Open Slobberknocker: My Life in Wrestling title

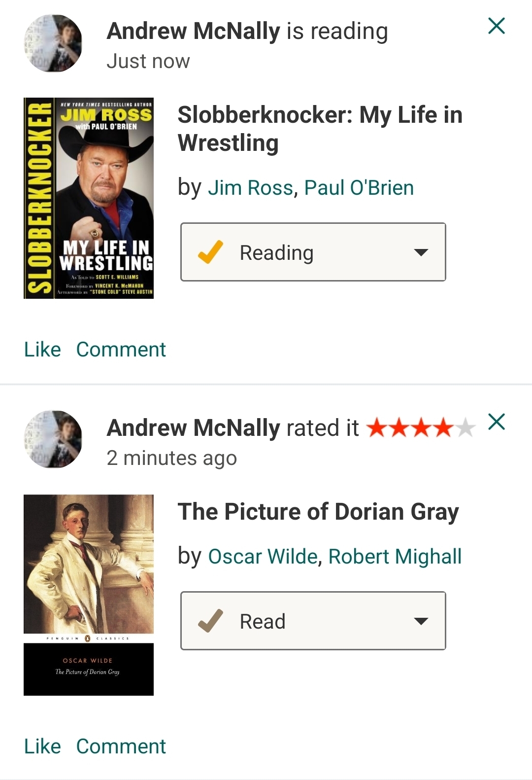pos(320,129)
